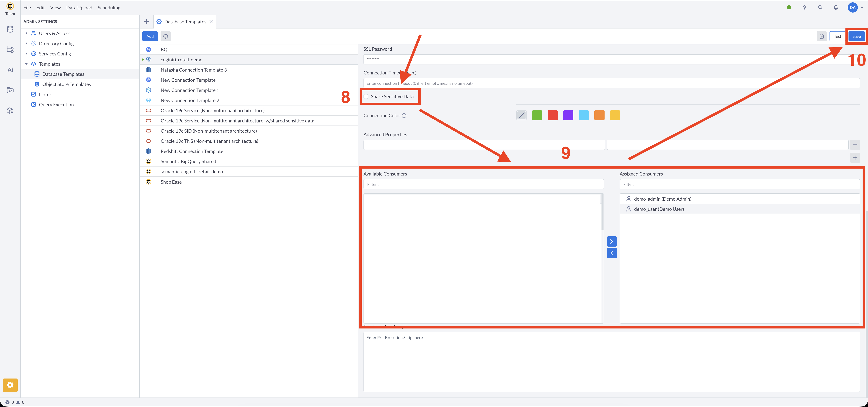Select Redshift Connection Template
868x407 pixels.
[x=249, y=151]
